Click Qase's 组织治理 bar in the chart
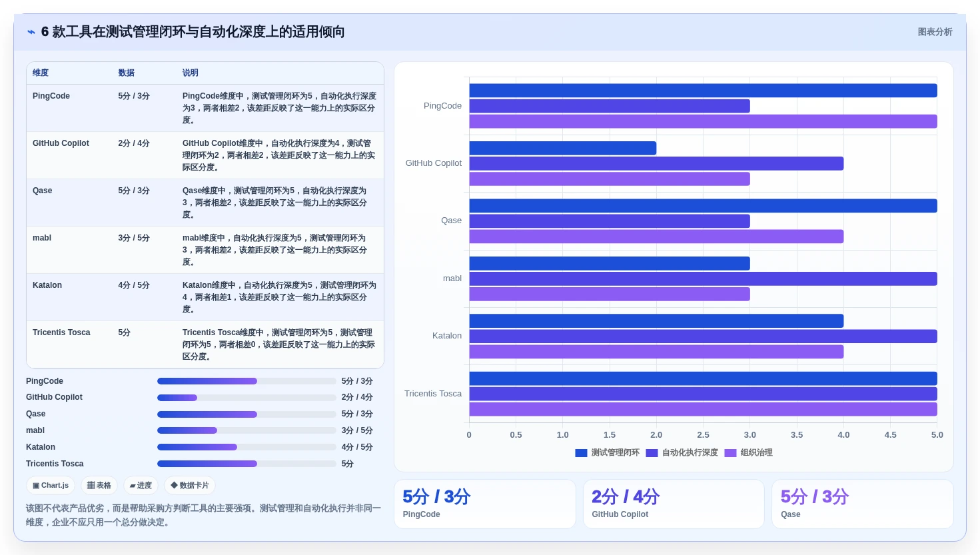Image resolution: width=980 pixels, height=555 pixels. pos(656,237)
